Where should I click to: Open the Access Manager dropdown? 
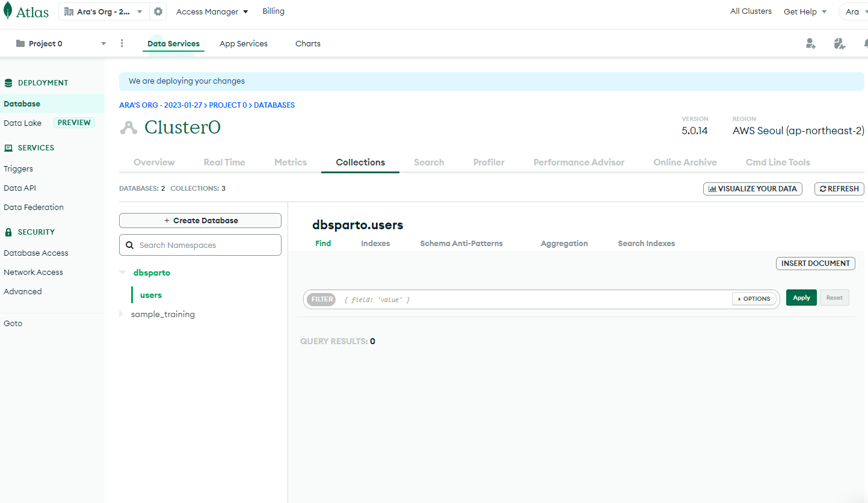[x=212, y=11]
